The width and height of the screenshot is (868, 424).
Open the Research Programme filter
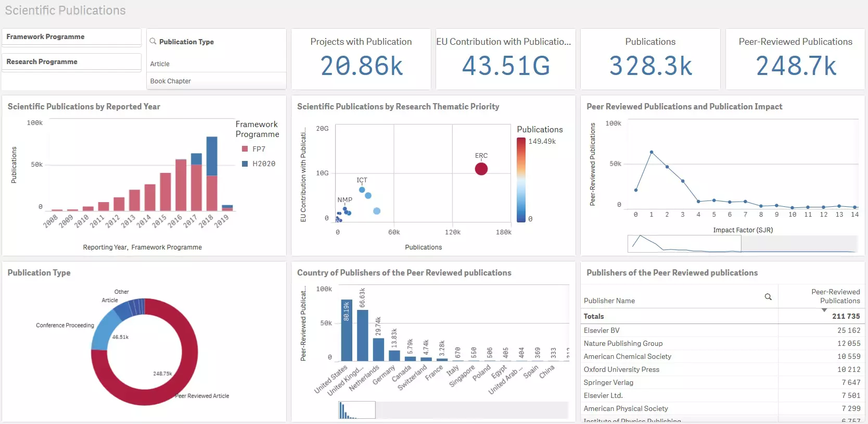(71, 62)
